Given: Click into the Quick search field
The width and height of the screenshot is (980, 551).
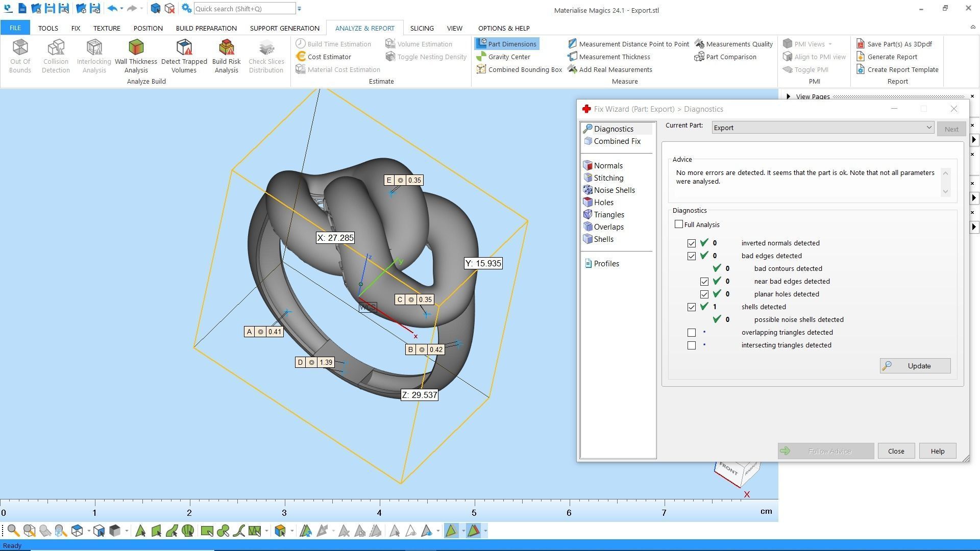Looking at the screenshot, I should click(244, 9).
